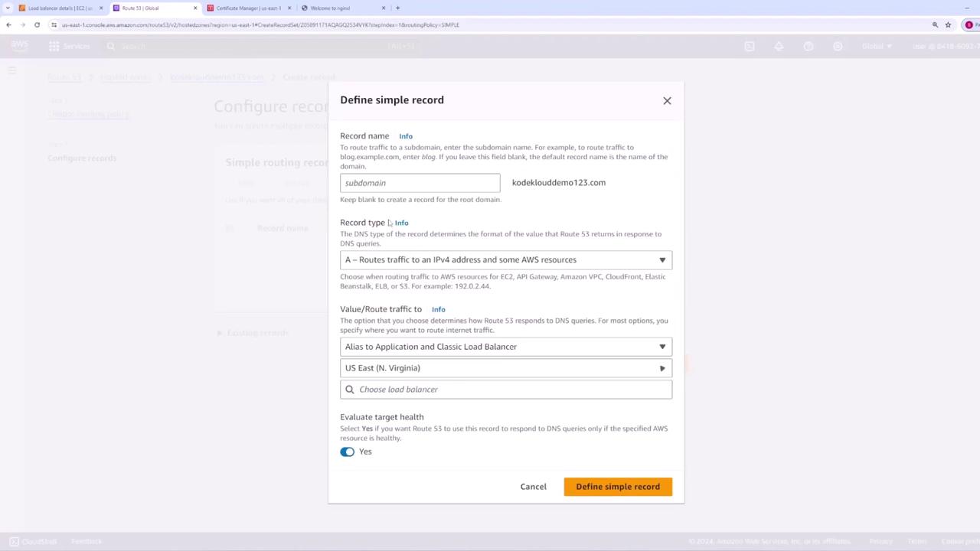Click the search icon in load balancer field

tap(350, 390)
